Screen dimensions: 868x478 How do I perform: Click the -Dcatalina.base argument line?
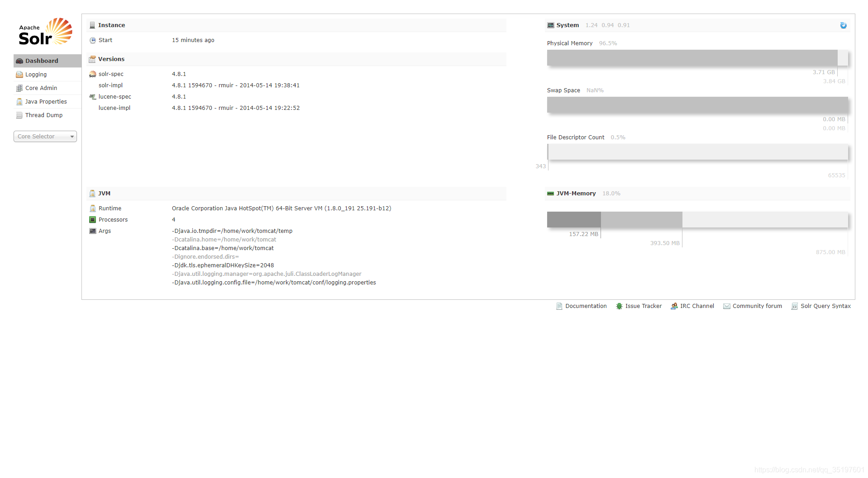coord(223,248)
